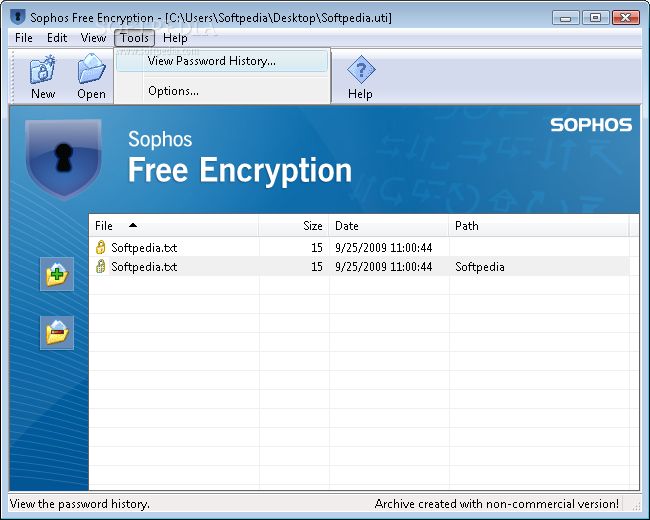Image resolution: width=650 pixels, height=520 pixels.
Task: Click lock icon of first Softpedia.txt row
Action: coord(100,247)
